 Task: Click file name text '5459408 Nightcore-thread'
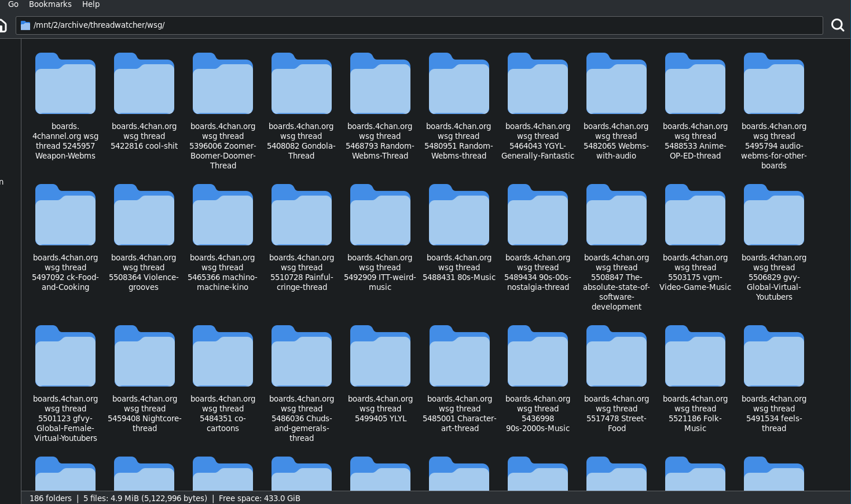pos(144,424)
